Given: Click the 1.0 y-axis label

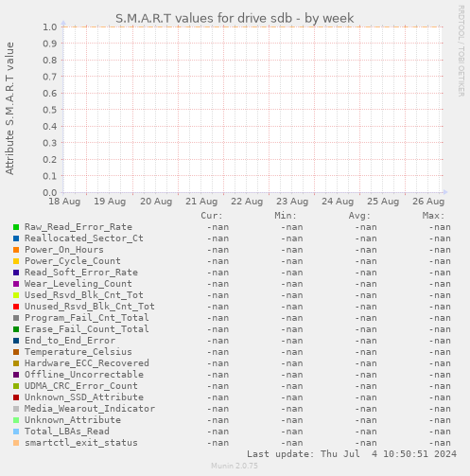Looking at the screenshot, I should 50,27.
